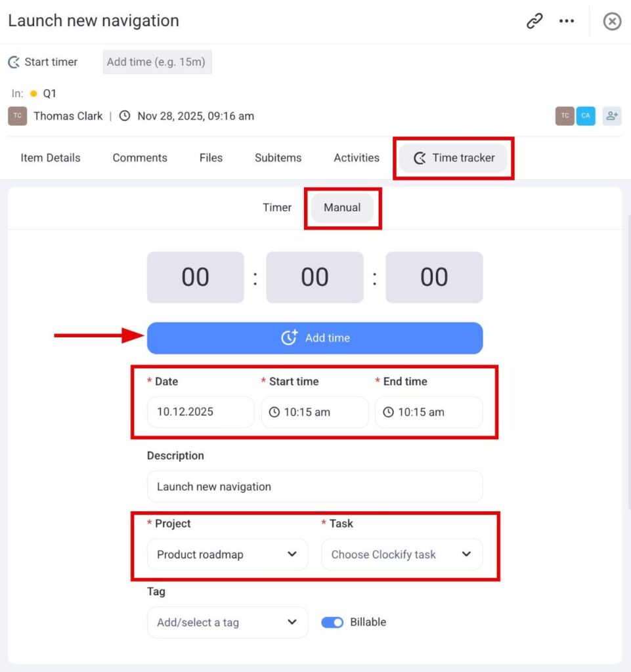This screenshot has height=672, width=631.
Task: Expand the Project dropdown showing Product roadmap
Action: pos(227,555)
